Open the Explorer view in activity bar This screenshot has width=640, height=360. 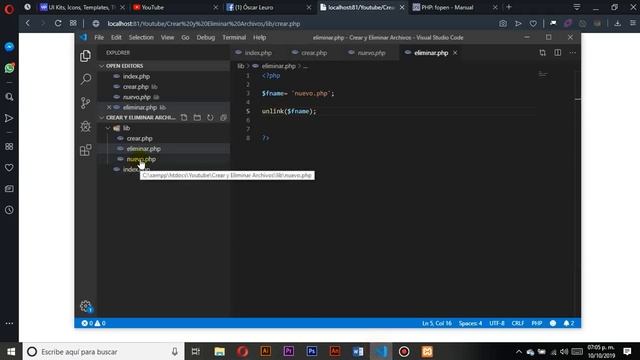[x=85, y=56]
